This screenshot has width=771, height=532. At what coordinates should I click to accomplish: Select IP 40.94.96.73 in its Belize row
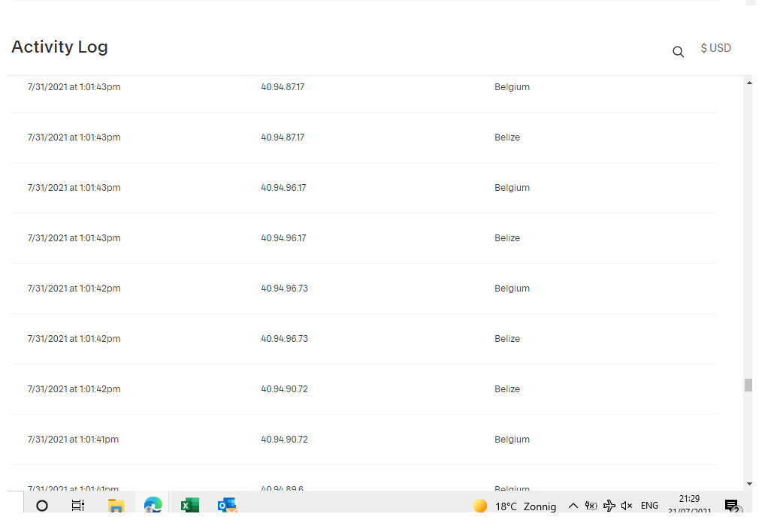pos(285,339)
